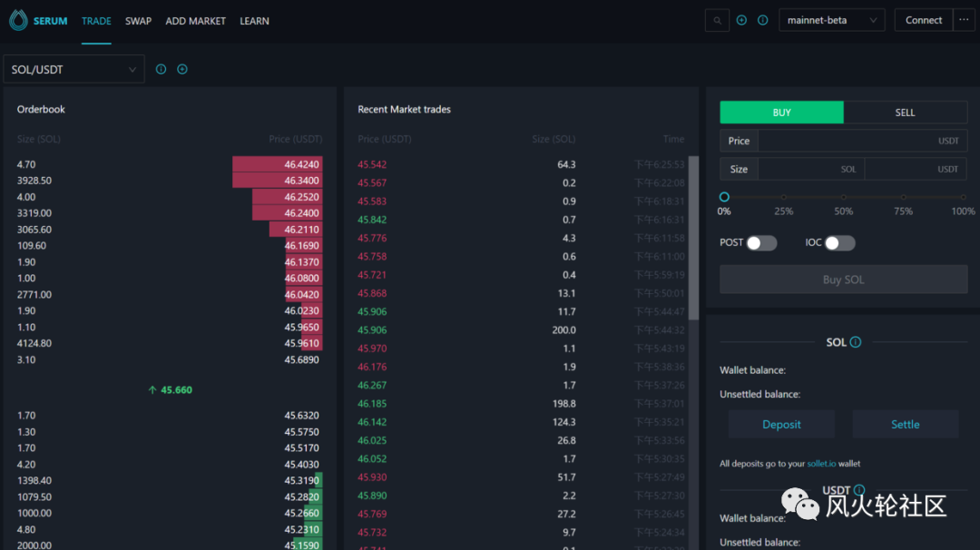
Task: Click the plus icon beside network selector
Action: (x=741, y=21)
